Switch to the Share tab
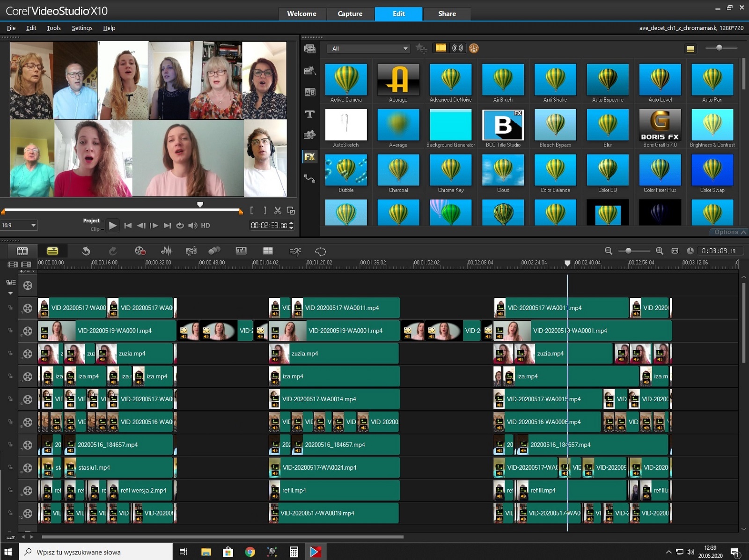Viewport: 749px width, 560px height. pos(447,14)
